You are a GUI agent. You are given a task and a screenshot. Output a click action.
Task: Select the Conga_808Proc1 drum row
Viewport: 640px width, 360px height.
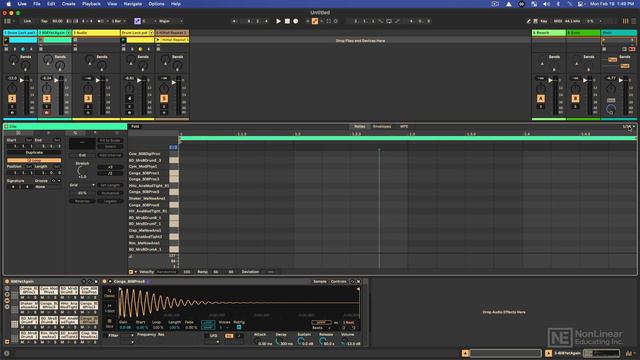click(x=144, y=173)
